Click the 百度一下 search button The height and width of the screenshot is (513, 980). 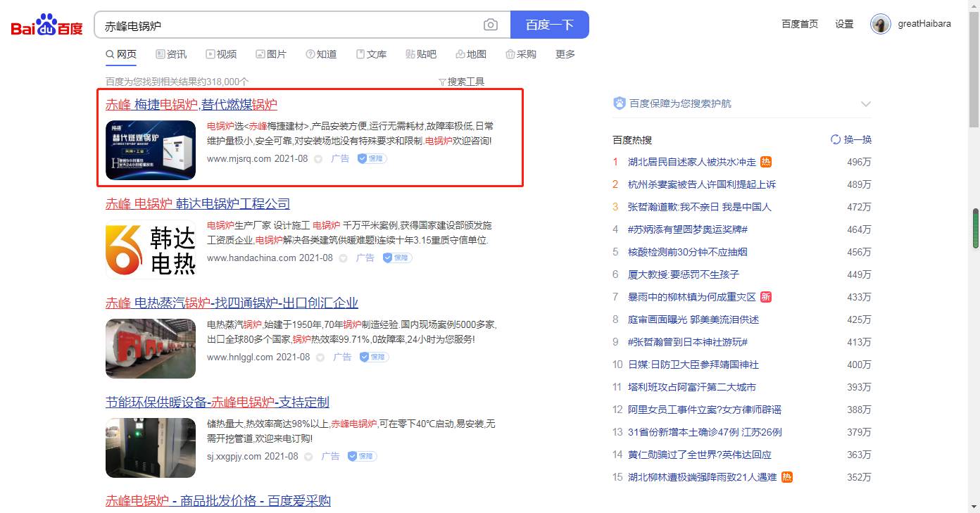coord(549,25)
